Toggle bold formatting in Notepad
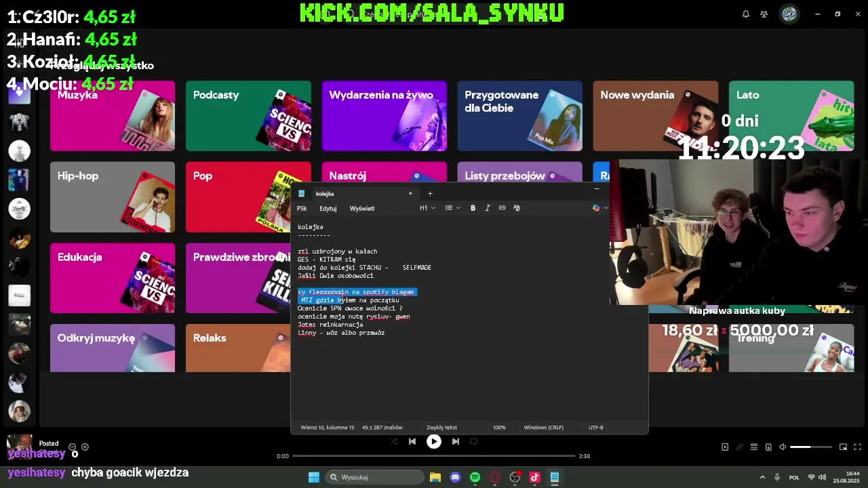 (x=473, y=208)
